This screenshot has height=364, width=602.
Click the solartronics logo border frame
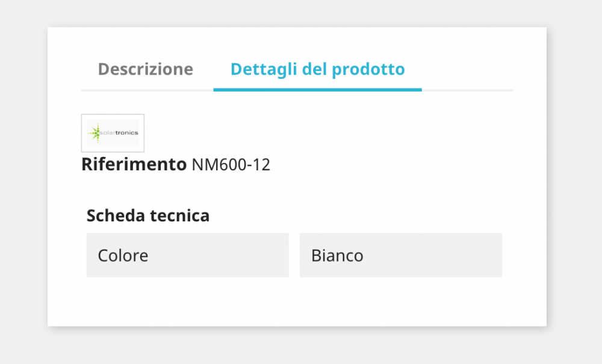click(113, 115)
